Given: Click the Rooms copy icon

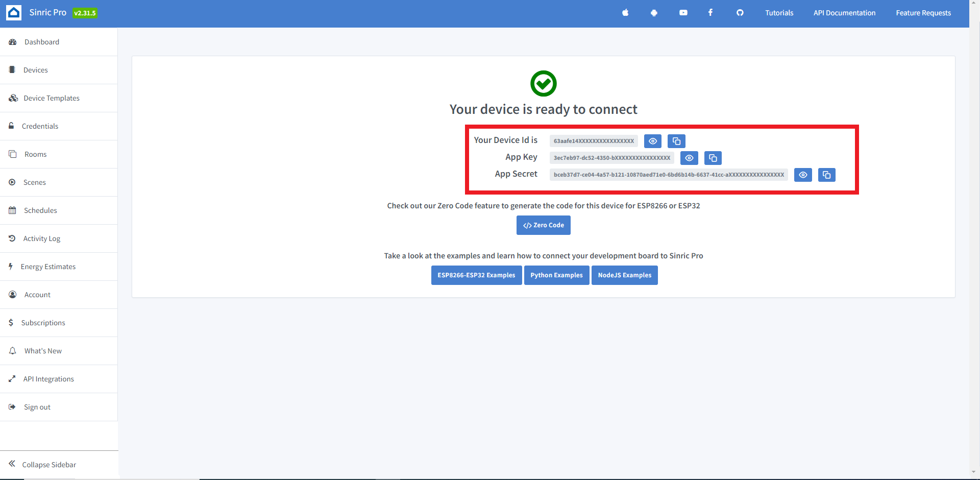Looking at the screenshot, I should 13,154.
